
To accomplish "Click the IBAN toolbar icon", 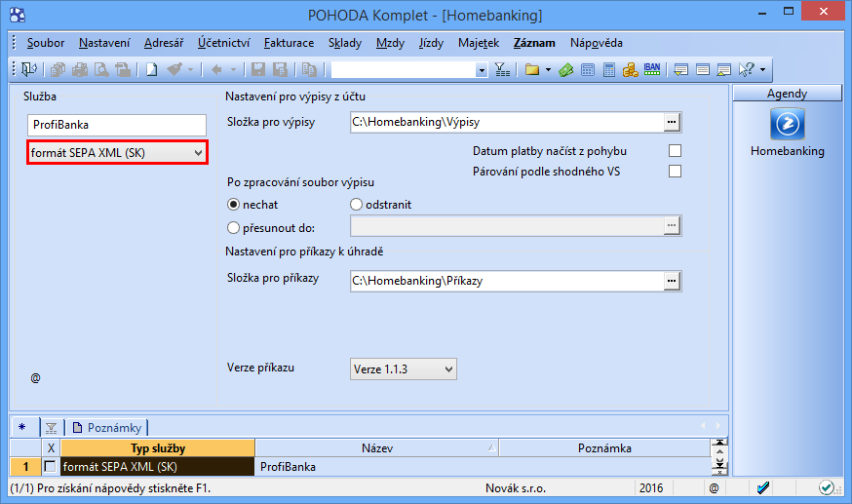I will (652, 69).
